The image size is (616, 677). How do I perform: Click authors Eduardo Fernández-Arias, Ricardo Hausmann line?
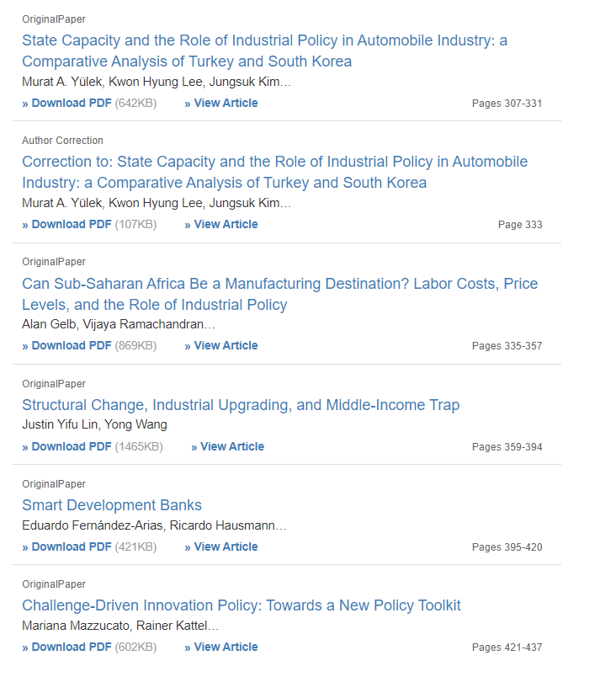154,526
